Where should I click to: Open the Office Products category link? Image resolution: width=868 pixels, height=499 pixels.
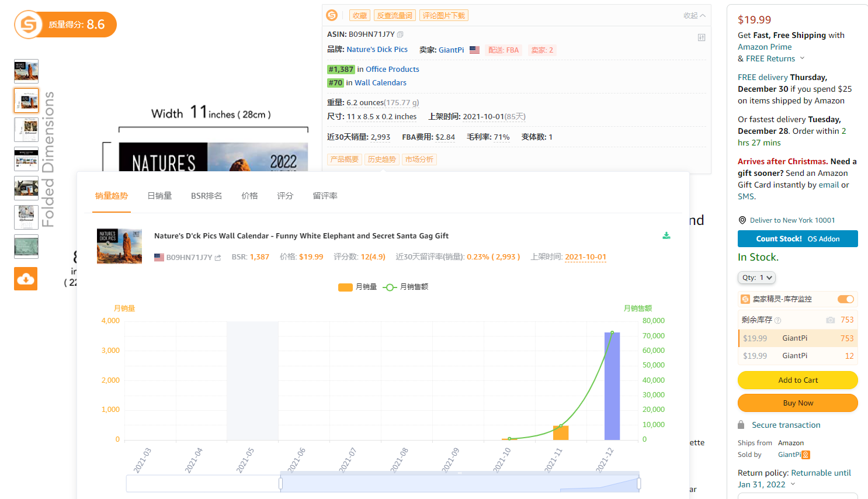[x=393, y=69]
